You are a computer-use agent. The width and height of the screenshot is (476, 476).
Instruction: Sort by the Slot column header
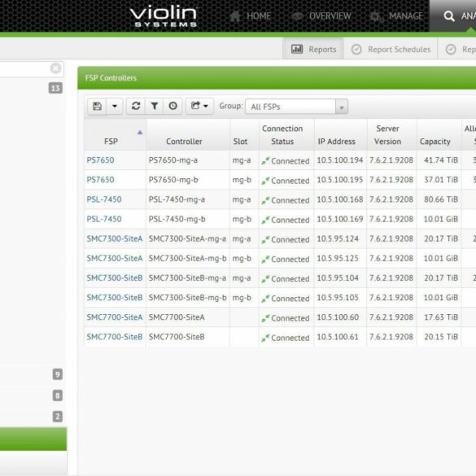[x=244, y=135]
